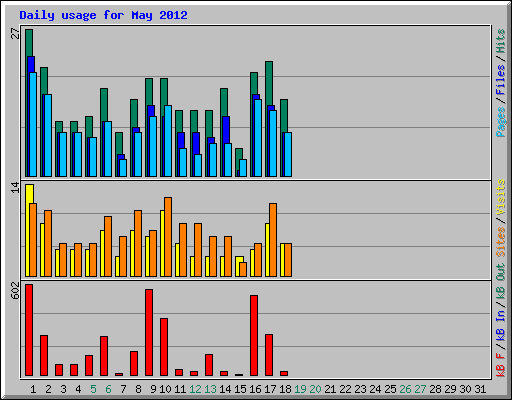Click the orange sites bar for day 17
The width and height of the screenshot is (512, 400).
[x=273, y=240]
